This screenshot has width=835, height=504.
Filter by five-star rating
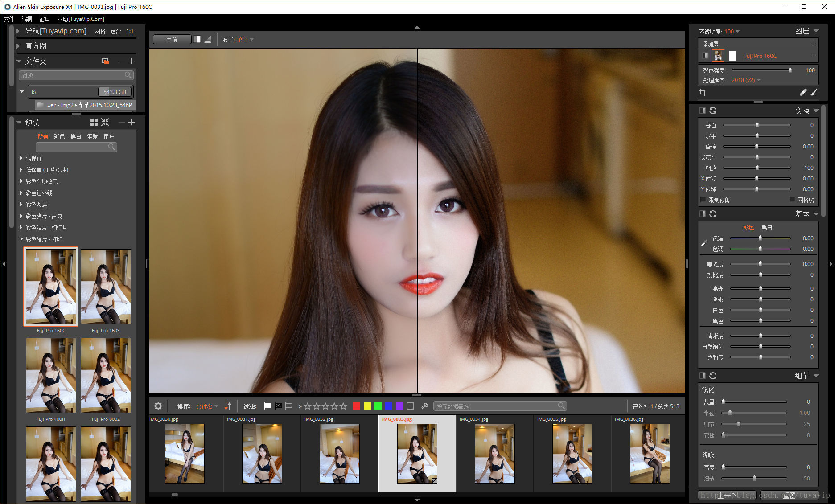(343, 406)
